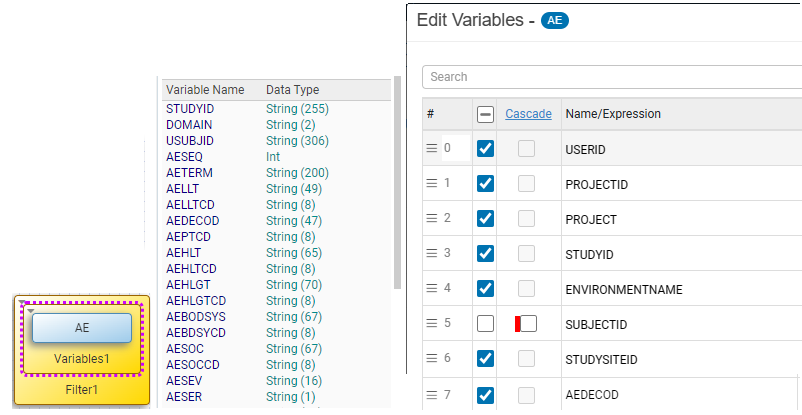Click the Name/Expression column header
802x415 pixels.
613,114
